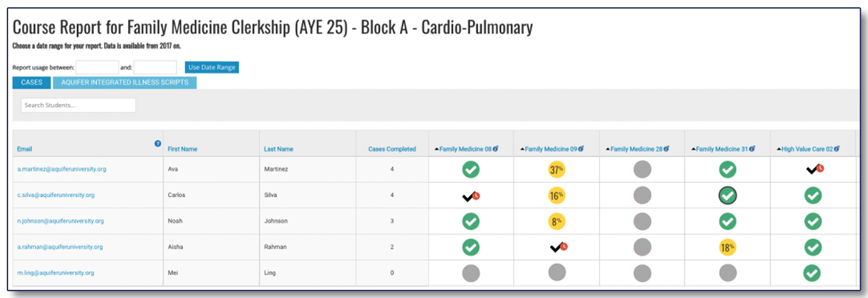868x298 pixels.
Task: Sort by the Family Medicine 09 column arrow
Action: point(522,149)
